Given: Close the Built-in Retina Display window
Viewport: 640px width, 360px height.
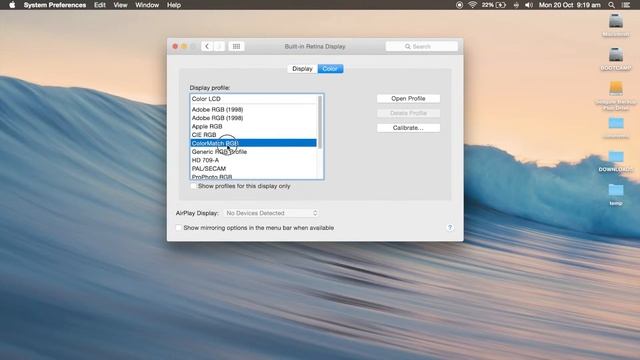Looking at the screenshot, I should click(x=175, y=47).
